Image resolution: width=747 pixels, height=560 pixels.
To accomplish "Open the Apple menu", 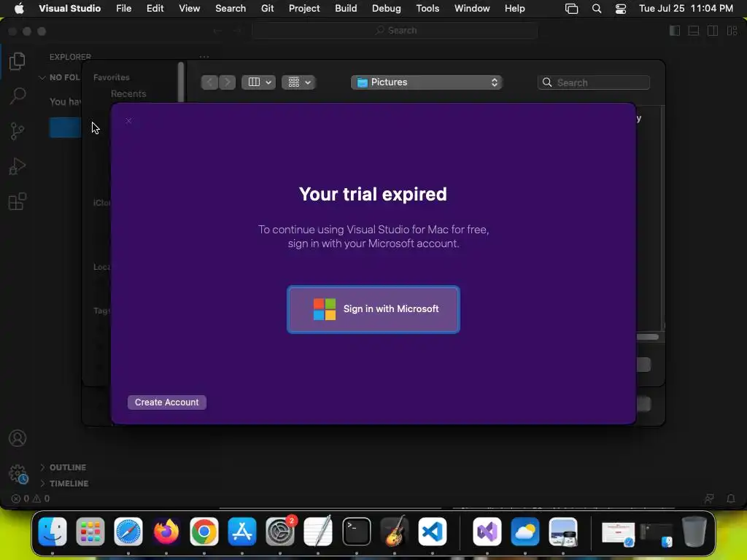I will click(x=19, y=9).
